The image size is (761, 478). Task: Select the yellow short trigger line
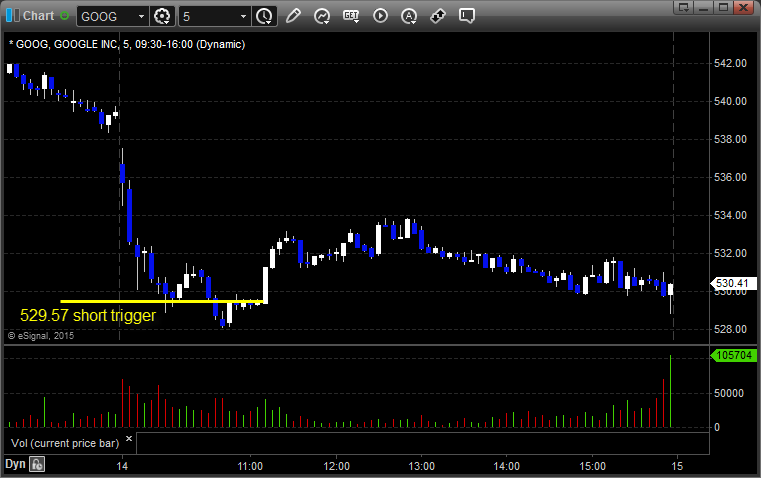pyautogui.click(x=162, y=302)
